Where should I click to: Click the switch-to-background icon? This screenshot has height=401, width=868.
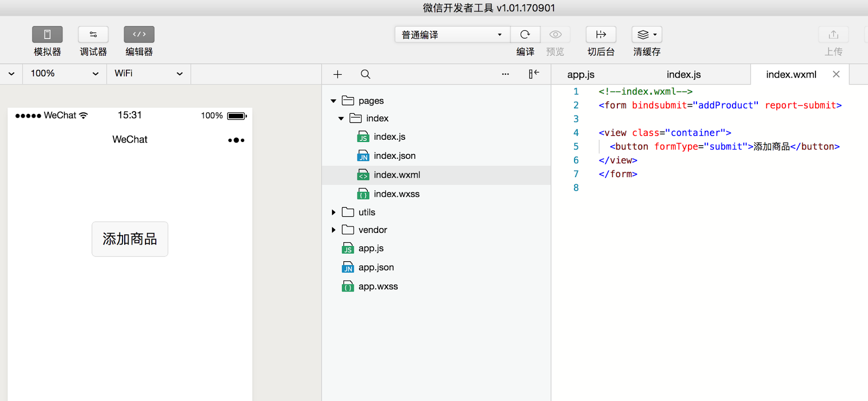(601, 35)
